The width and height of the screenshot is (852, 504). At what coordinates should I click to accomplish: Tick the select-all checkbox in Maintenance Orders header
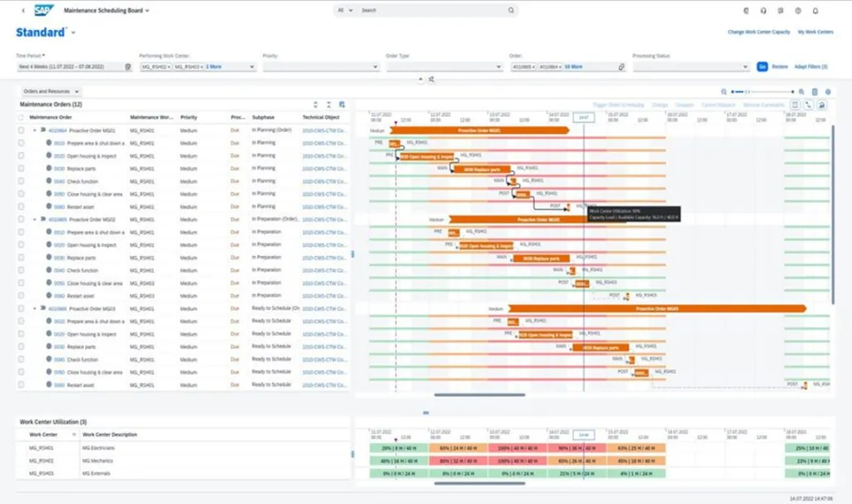click(x=21, y=117)
